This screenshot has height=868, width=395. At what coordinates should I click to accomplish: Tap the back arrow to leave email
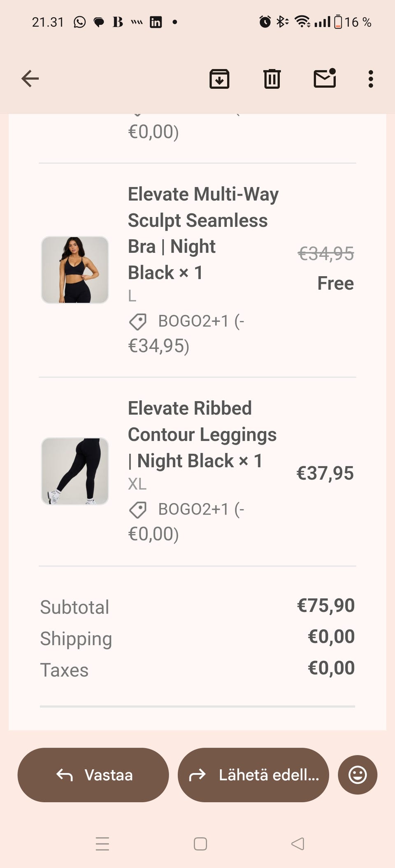(x=30, y=78)
